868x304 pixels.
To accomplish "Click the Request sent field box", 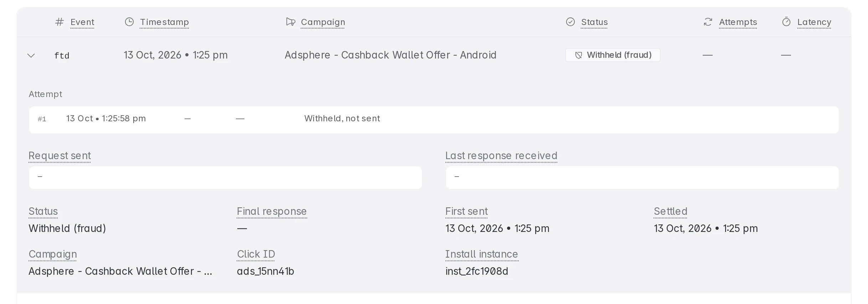I will (x=225, y=177).
